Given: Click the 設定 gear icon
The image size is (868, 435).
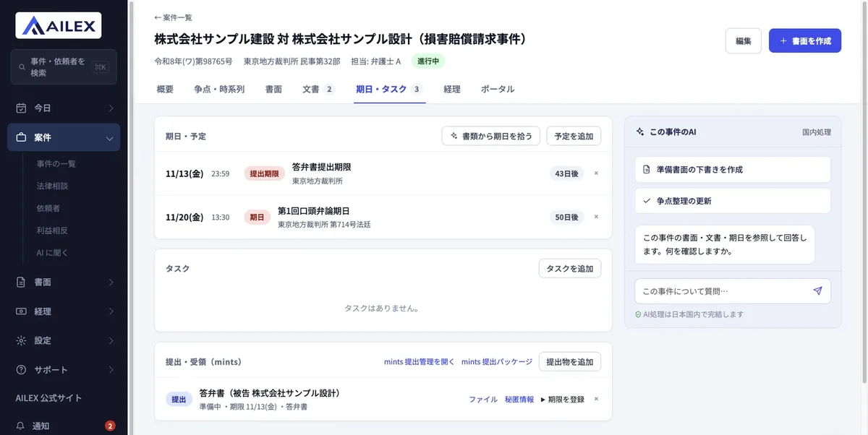Looking at the screenshot, I should pyautogui.click(x=21, y=340).
